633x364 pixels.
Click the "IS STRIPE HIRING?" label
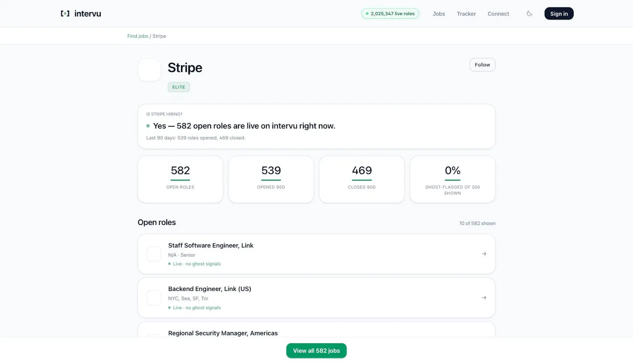tap(164, 114)
